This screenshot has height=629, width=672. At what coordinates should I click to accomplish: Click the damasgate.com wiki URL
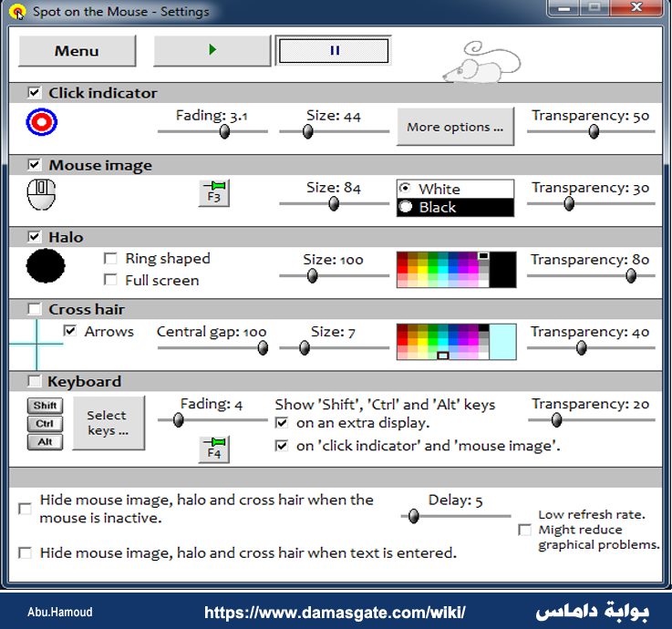(335, 613)
